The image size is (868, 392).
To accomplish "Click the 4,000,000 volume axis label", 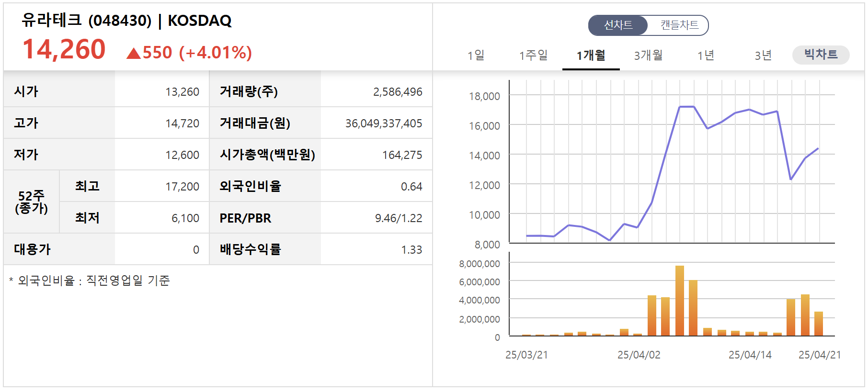I will [480, 301].
